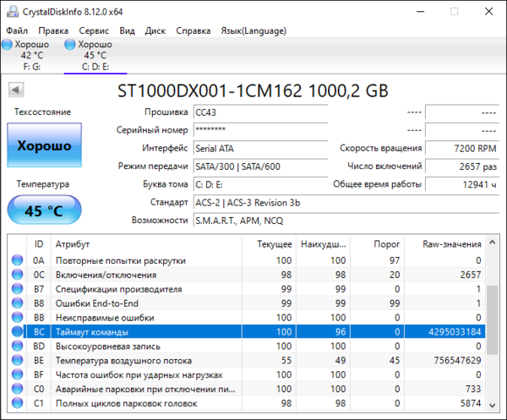Screen dimensions: 507x420
Task: Click the Хорошо health status button
Action: point(44,145)
